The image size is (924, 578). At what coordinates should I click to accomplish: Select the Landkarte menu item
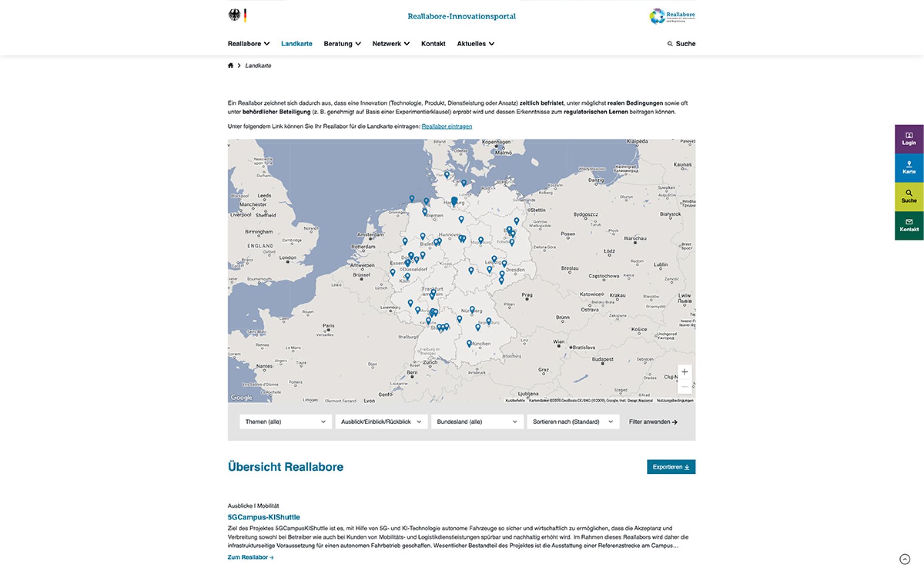[296, 44]
